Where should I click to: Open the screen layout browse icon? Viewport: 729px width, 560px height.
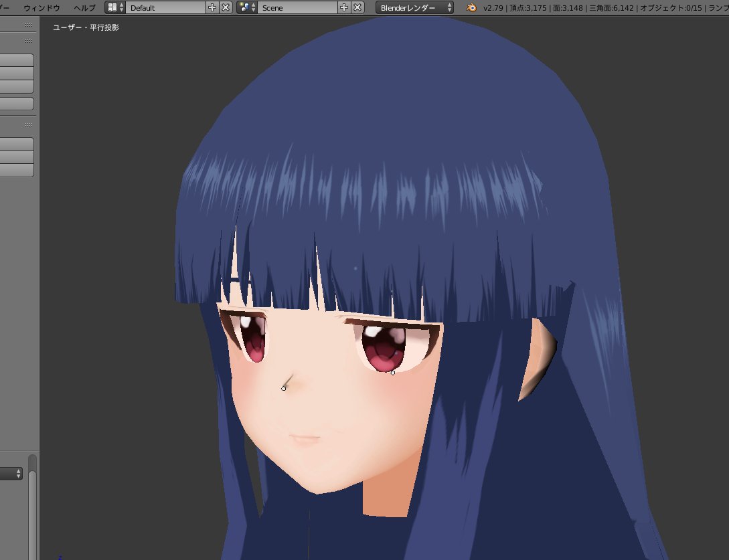(x=115, y=7)
